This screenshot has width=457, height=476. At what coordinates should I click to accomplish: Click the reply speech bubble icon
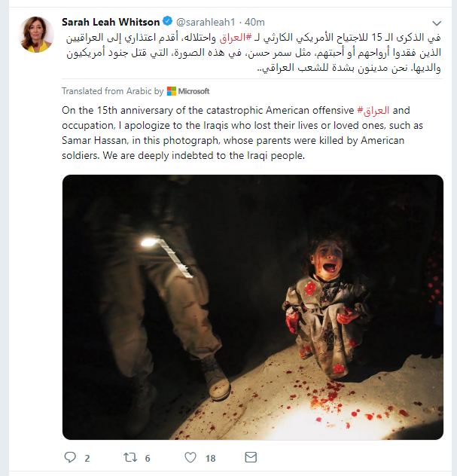[70, 457]
